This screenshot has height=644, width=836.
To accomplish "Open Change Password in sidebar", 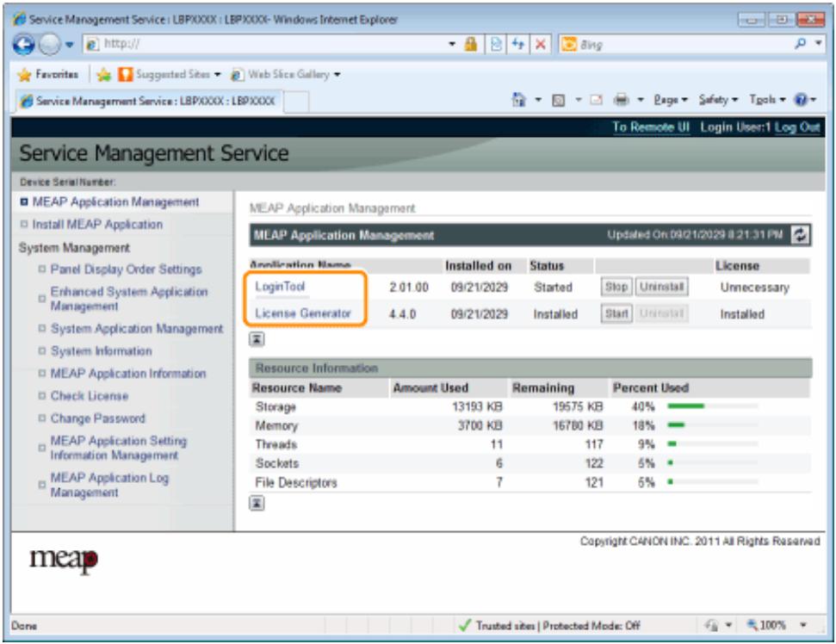I will point(97,418).
